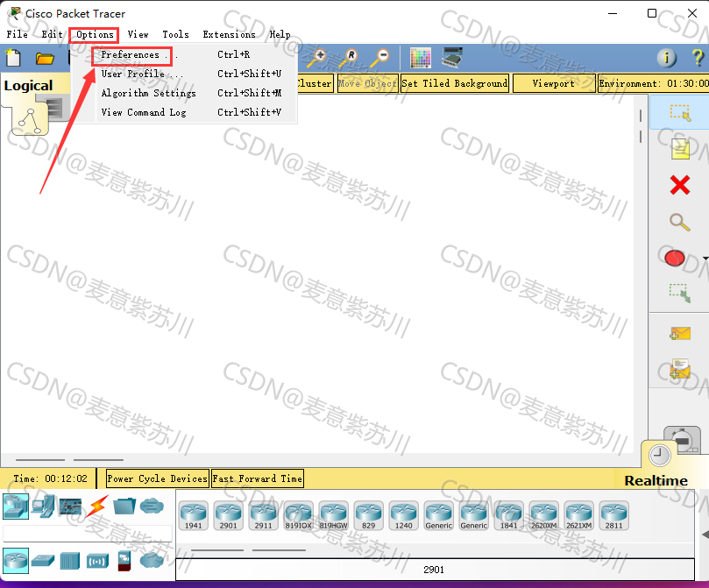Click the Zoom In magnifier icon
The width and height of the screenshot is (709, 588).
tap(316, 58)
